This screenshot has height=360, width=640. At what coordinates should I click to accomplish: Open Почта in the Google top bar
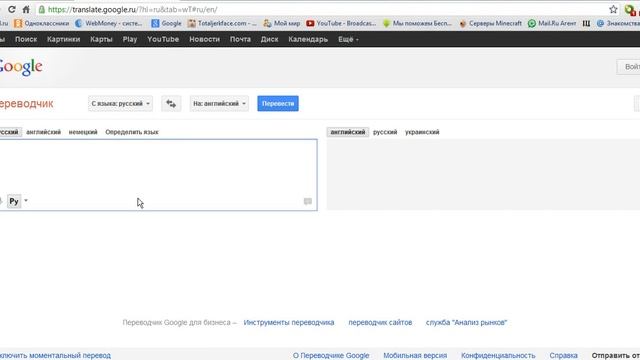[240, 39]
